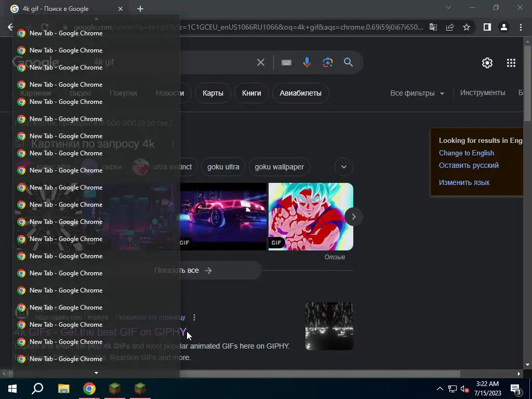Select the goku wallpaper suggestion chip
532x399 pixels.
279,167
